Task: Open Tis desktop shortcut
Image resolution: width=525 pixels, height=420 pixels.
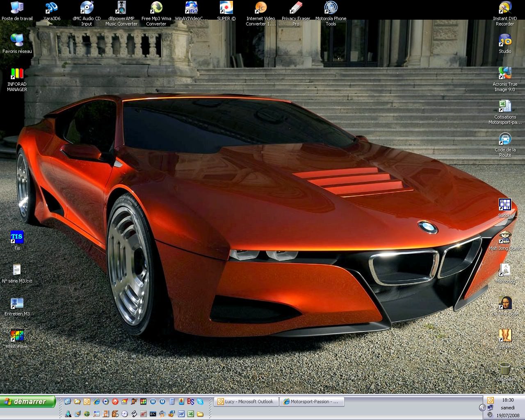Action: 17,241
